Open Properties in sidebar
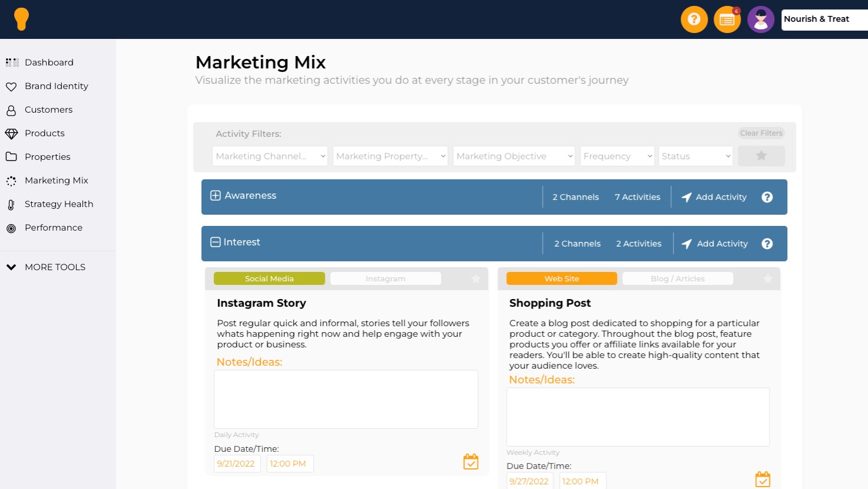 [x=48, y=157]
